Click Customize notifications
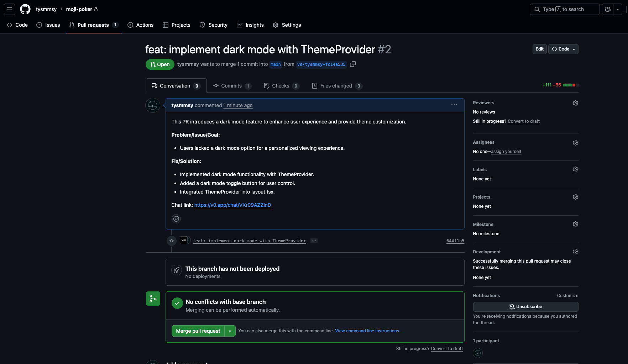The height and width of the screenshot is (364, 628). (x=567, y=296)
